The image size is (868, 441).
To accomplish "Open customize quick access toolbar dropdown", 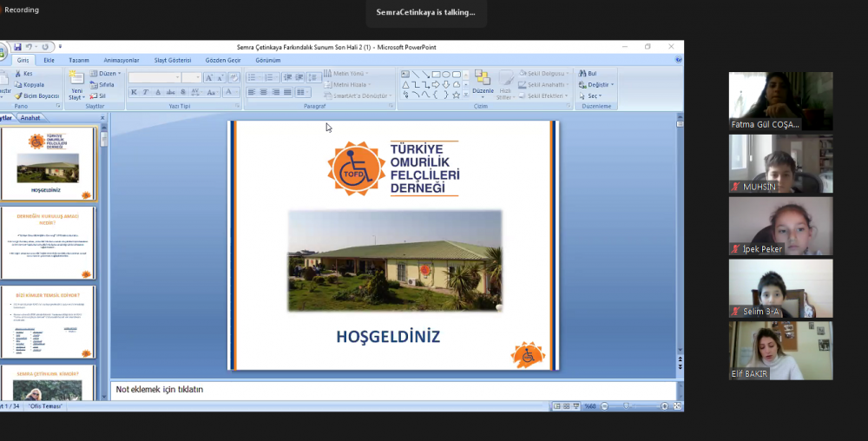I will [x=60, y=47].
